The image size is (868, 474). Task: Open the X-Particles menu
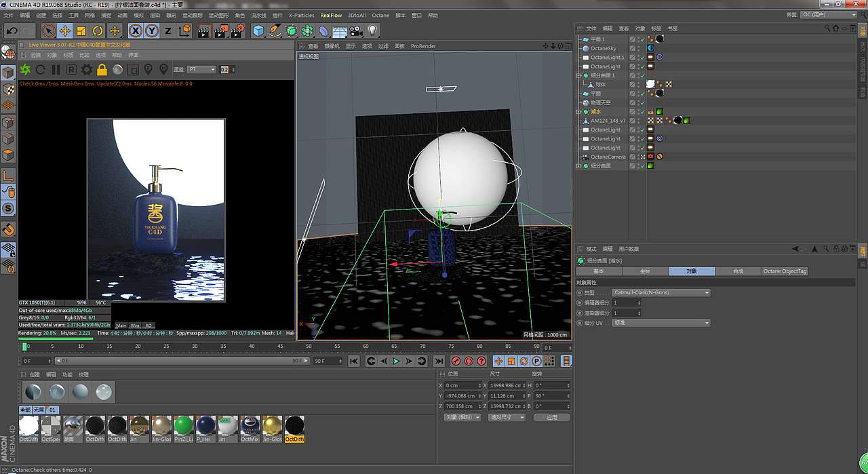click(301, 15)
